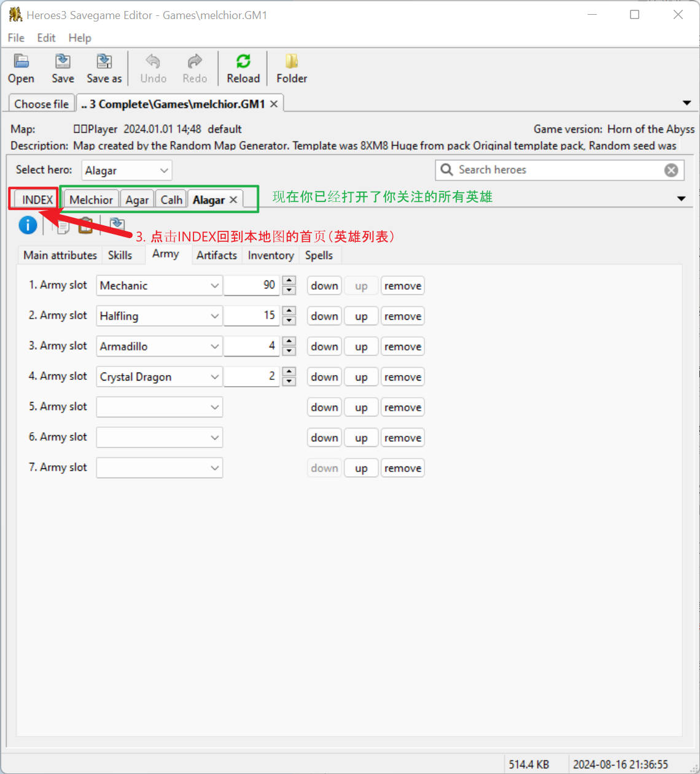This screenshot has height=774, width=700.
Task: Open the empty Army slot 5 dropdown
Action: pyautogui.click(x=160, y=407)
